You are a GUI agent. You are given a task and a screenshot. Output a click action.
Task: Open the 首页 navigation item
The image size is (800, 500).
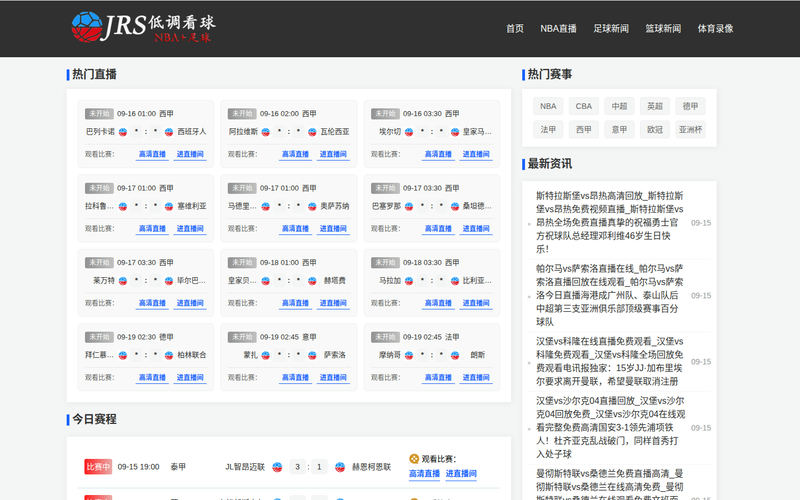click(x=515, y=29)
